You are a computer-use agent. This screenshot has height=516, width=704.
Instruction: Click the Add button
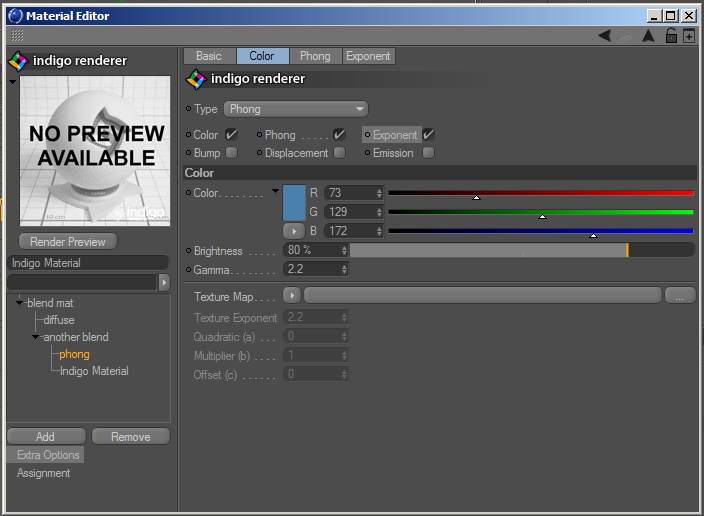click(46, 437)
